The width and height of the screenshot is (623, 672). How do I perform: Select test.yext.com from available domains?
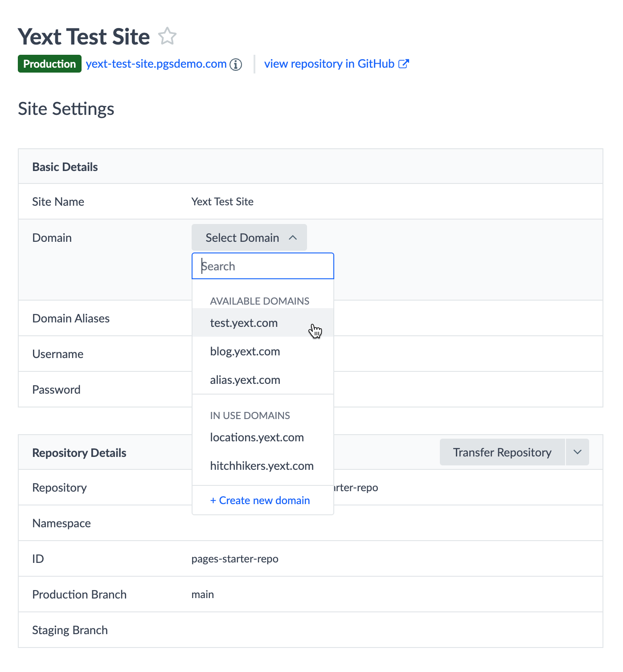[x=263, y=322]
